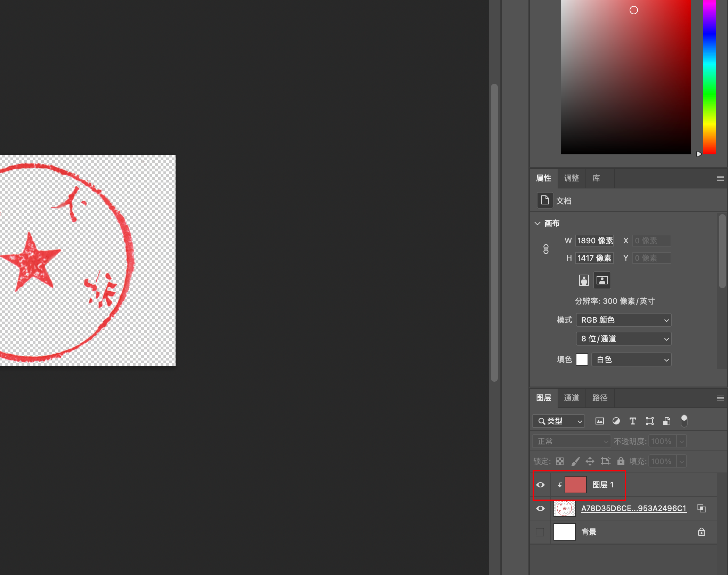Click the type layer filter icon
728x575 pixels.
(x=633, y=421)
